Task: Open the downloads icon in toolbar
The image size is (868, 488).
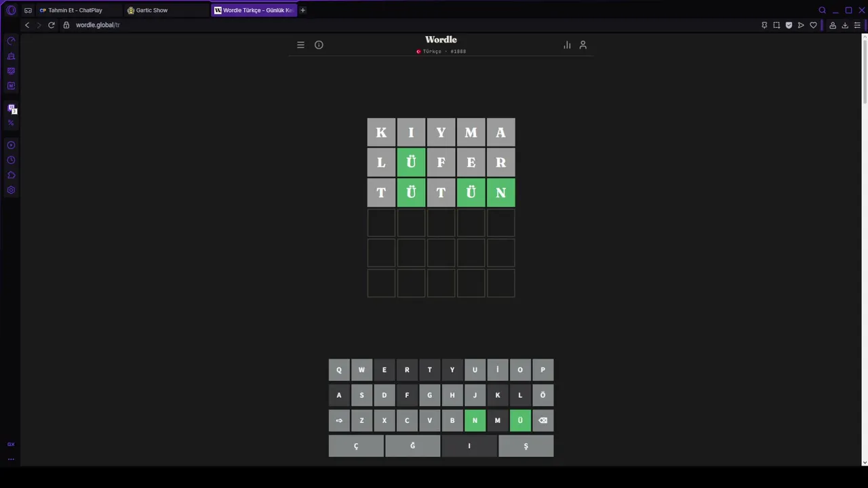Action: tap(845, 25)
